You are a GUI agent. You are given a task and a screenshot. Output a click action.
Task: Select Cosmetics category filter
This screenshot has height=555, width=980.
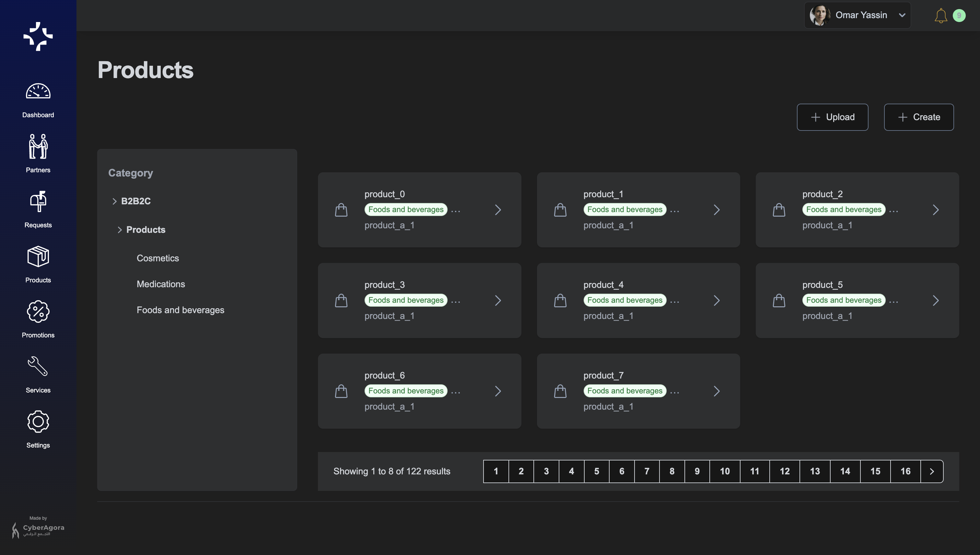tap(157, 258)
